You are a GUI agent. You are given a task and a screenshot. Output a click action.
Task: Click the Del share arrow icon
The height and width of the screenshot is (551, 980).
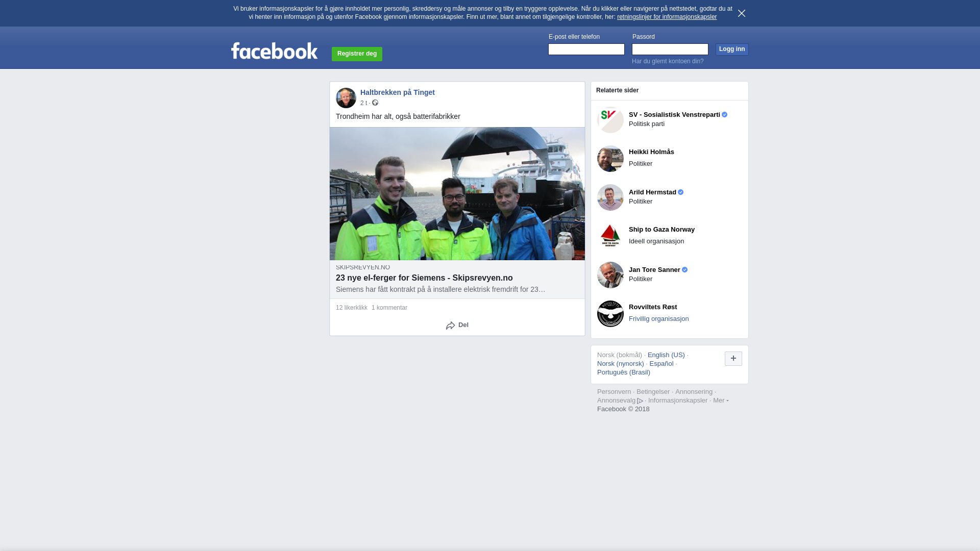tap(450, 325)
